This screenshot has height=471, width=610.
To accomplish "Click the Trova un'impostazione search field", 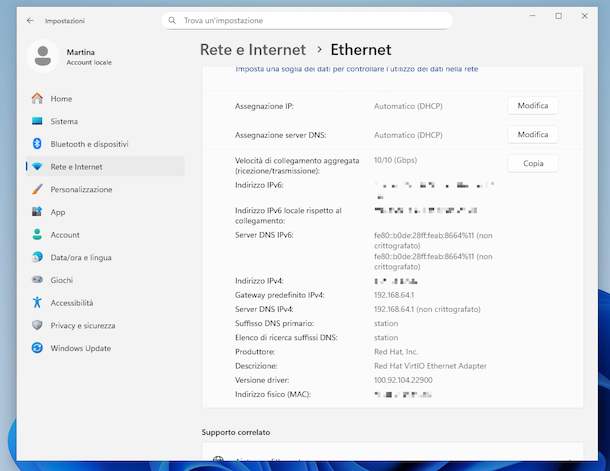I will (307, 20).
